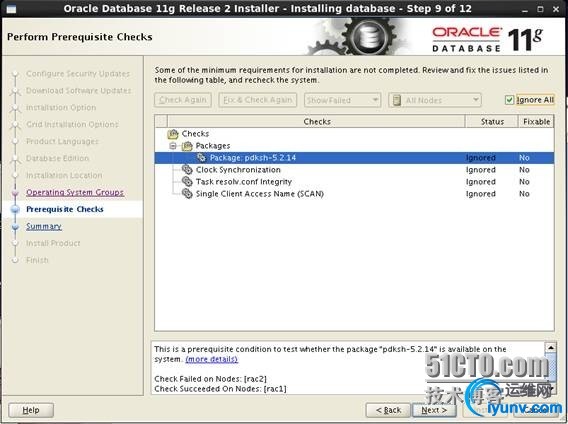Go to Operating System Groups step
568x424 pixels.
click(75, 192)
